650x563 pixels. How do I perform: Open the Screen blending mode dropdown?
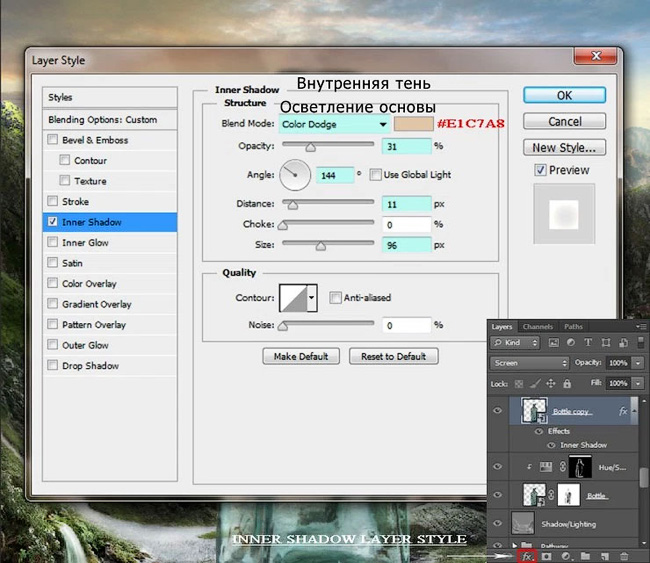(x=529, y=363)
